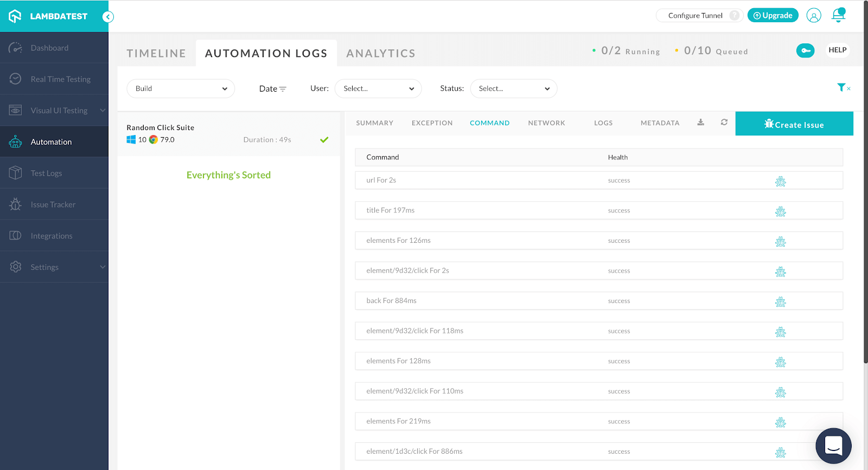Collapse the sidebar with the arrow toggle

(108, 17)
